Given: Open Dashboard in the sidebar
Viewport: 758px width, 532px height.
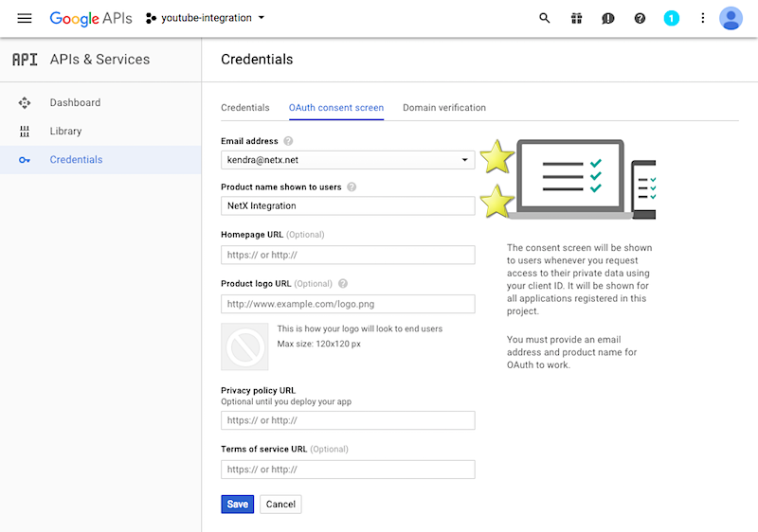Looking at the screenshot, I should pos(75,102).
